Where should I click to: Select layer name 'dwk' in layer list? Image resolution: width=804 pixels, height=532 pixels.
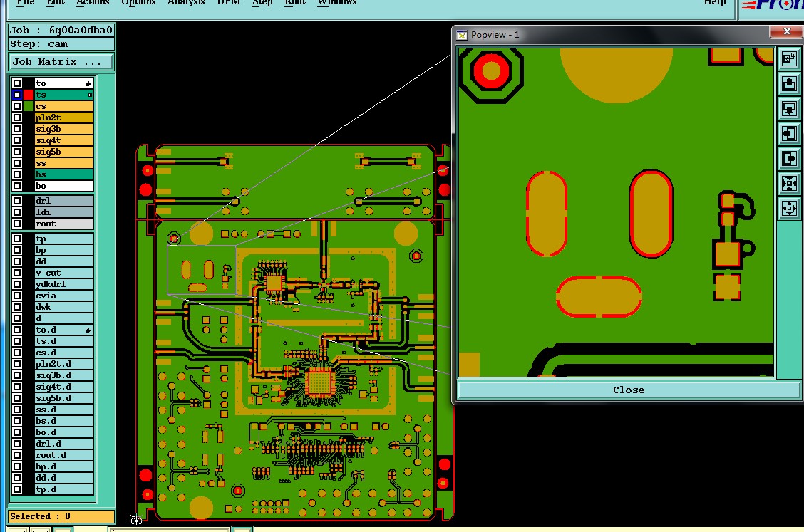pyautogui.click(x=63, y=307)
